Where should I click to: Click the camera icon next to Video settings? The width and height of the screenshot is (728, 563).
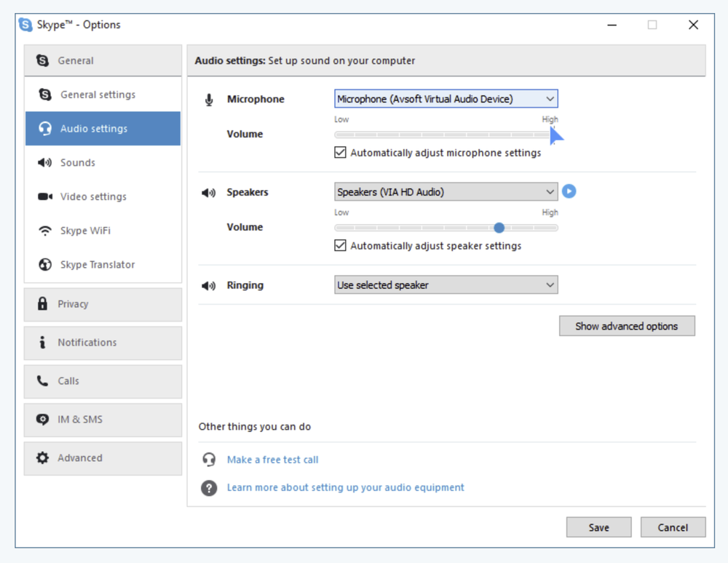click(x=45, y=196)
